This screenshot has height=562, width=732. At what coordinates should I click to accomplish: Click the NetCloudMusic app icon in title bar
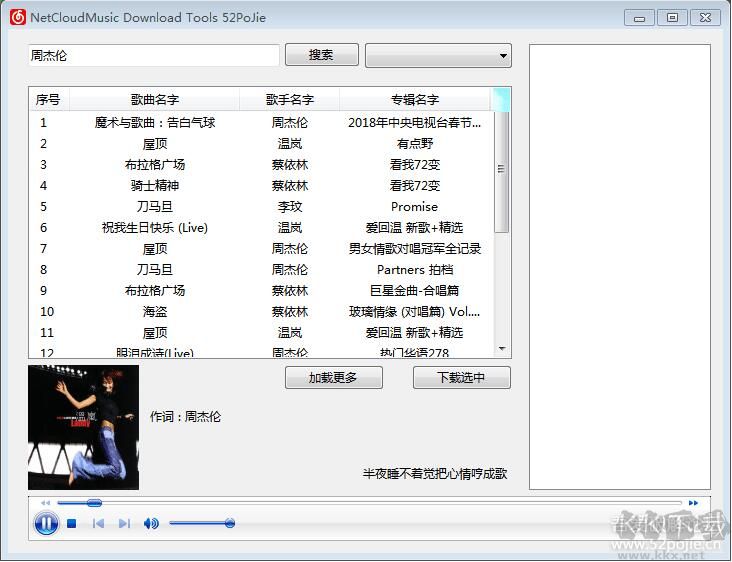click(x=17, y=17)
